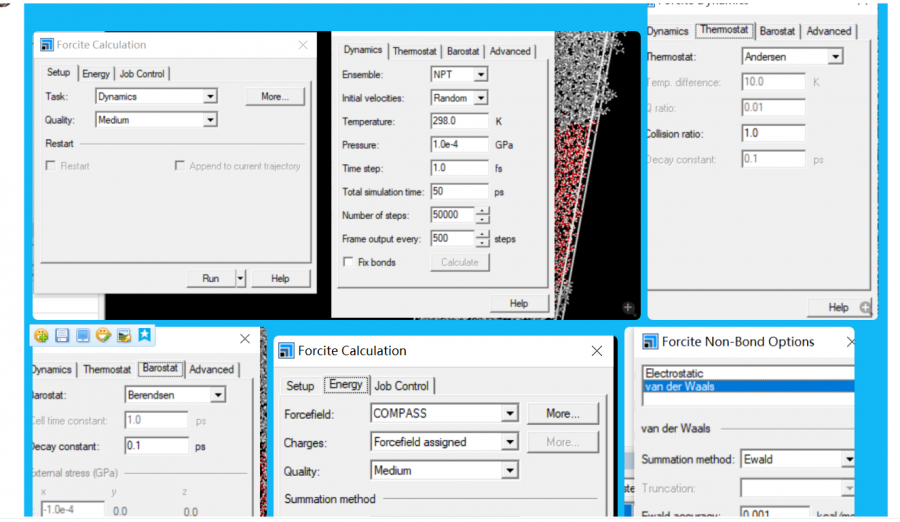Open the Barostat dropdown showing Berendsen
900x522 pixels.
tap(218, 395)
